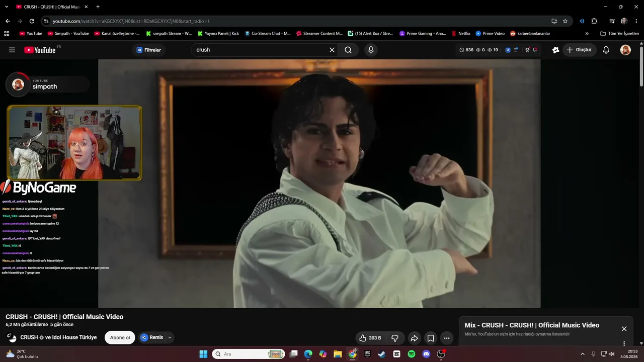Expand the Remix dropdown arrow
The height and width of the screenshot is (362, 644).
[170, 337]
